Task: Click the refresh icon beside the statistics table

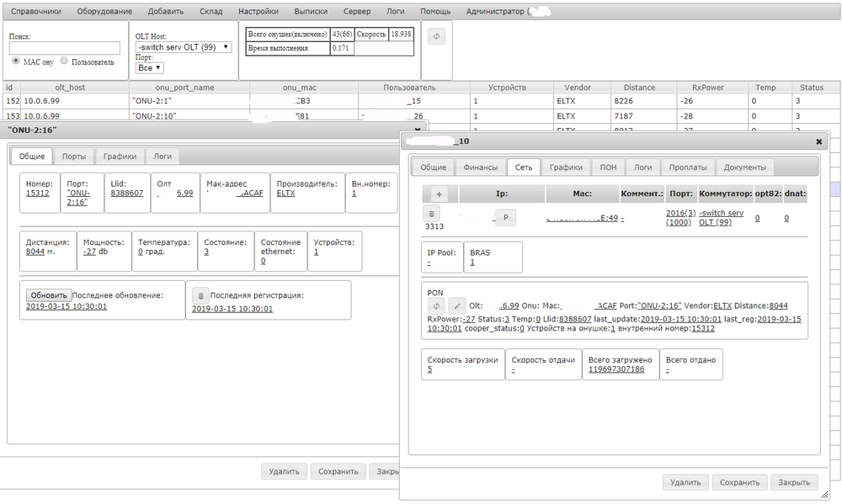Action: pyautogui.click(x=436, y=35)
